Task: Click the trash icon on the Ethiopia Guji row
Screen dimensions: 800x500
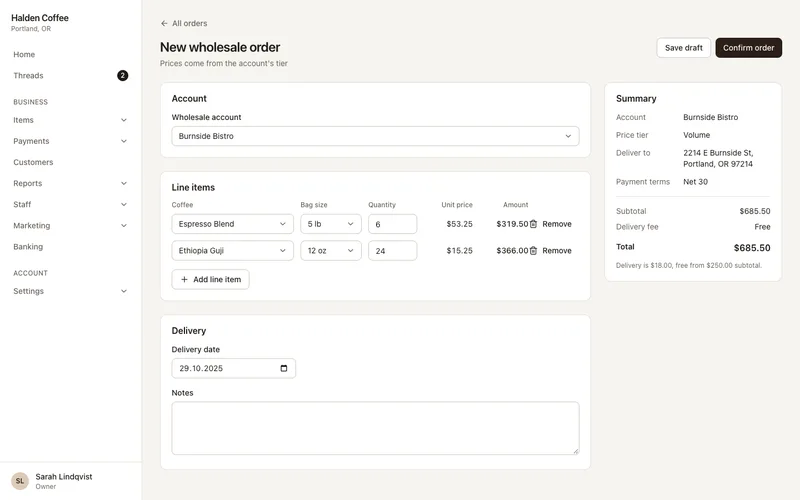Action: pyautogui.click(x=533, y=251)
